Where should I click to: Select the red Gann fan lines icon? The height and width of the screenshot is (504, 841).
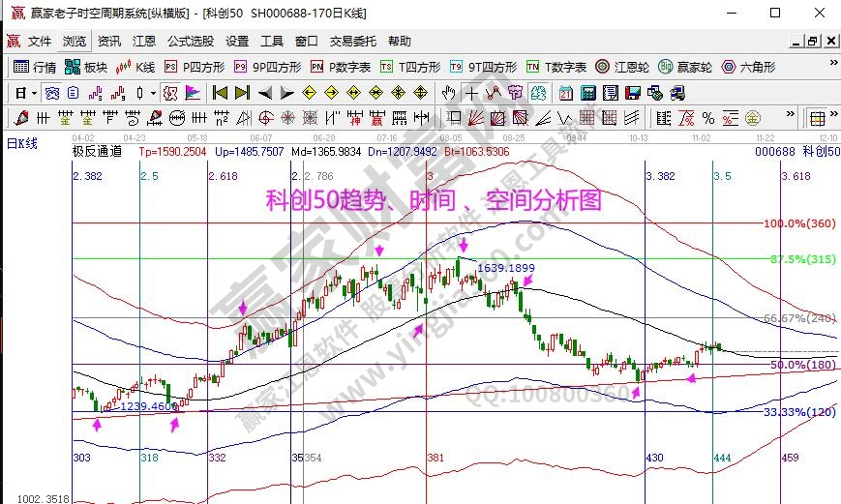pyautogui.click(x=476, y=117)
